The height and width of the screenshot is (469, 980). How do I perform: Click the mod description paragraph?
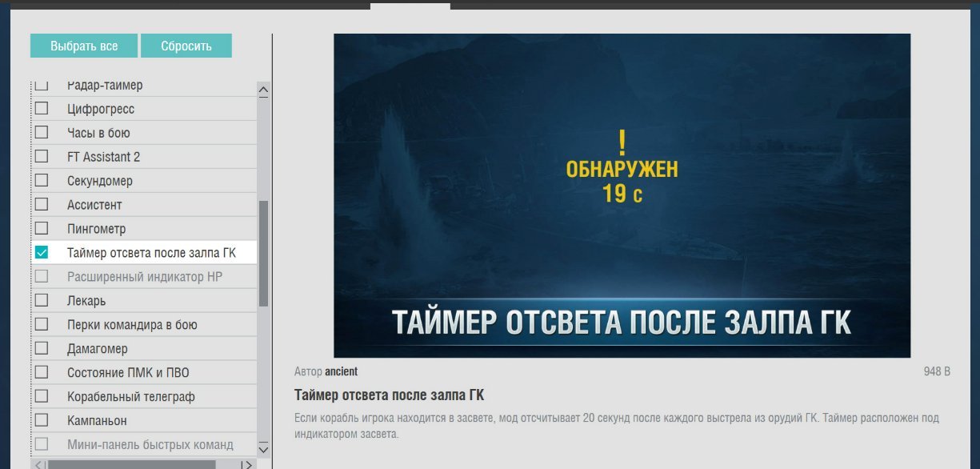pos(617,426)
